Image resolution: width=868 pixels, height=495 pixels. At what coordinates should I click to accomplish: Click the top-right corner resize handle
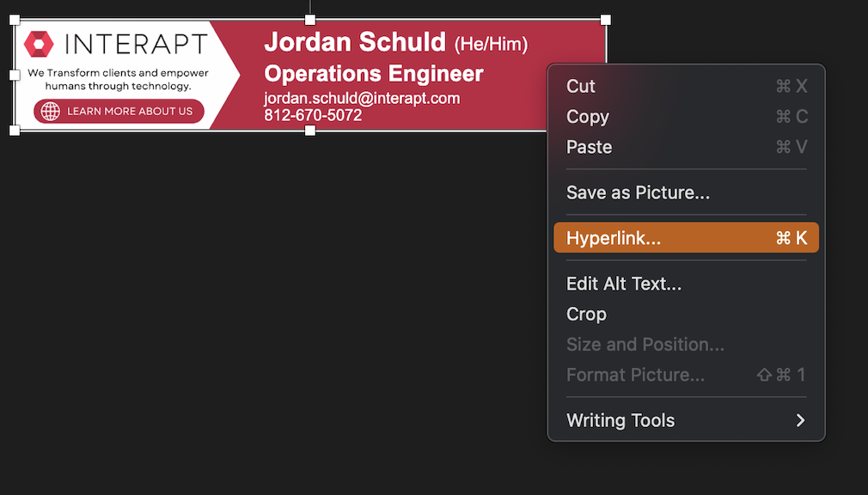tap(606, 20)
